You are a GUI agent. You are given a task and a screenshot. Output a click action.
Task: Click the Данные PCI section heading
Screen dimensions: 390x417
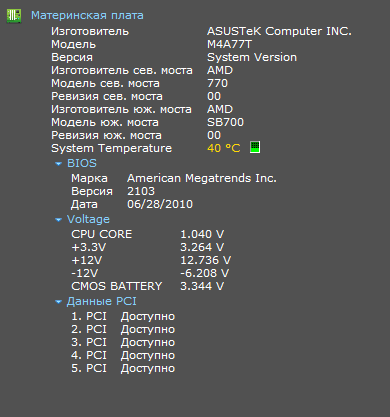tap(102, 301)
